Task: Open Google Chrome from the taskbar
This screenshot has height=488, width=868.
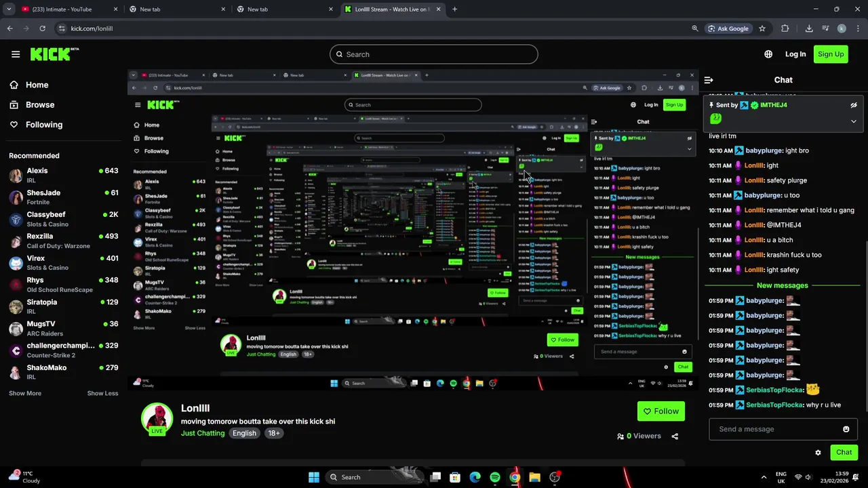Action: coord(515,477)
